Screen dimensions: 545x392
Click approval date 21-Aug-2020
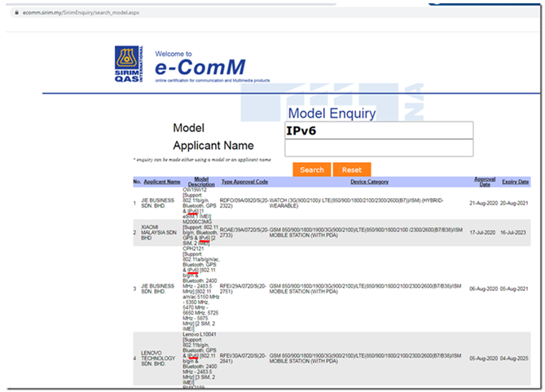[483, 203]
